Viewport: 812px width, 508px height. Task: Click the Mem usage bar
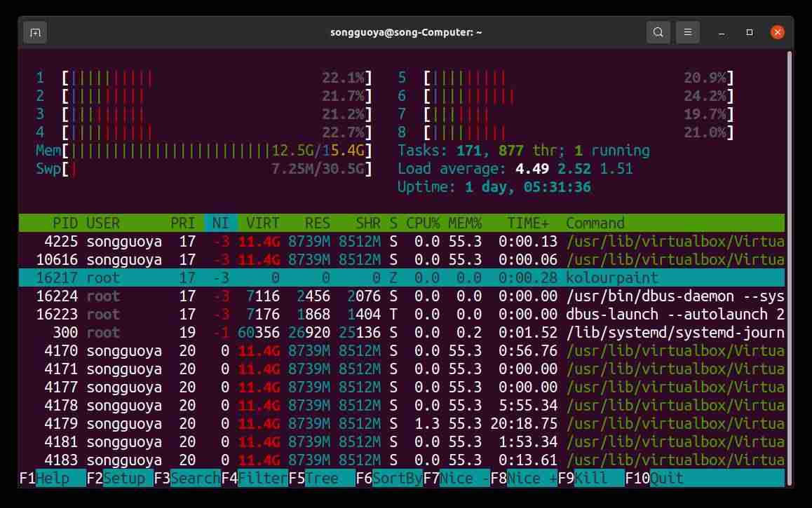click(x=204, y=151)
